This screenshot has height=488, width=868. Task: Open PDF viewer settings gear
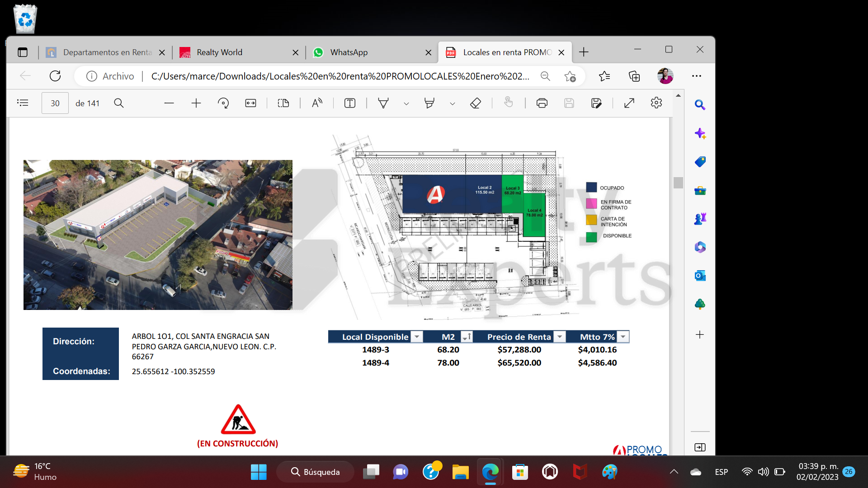[x=656, y=103]
